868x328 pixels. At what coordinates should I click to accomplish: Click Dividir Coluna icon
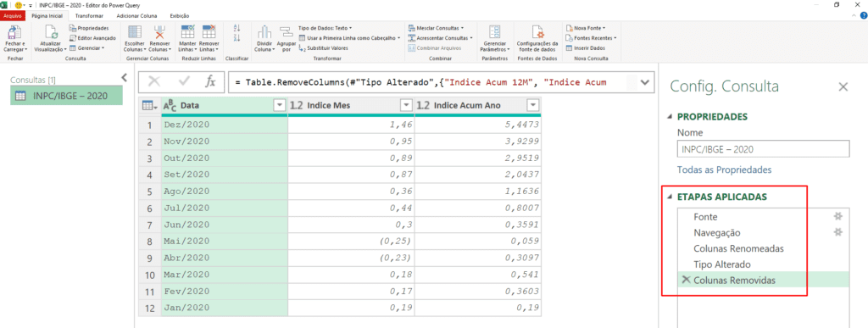click(x=264, y=32)
